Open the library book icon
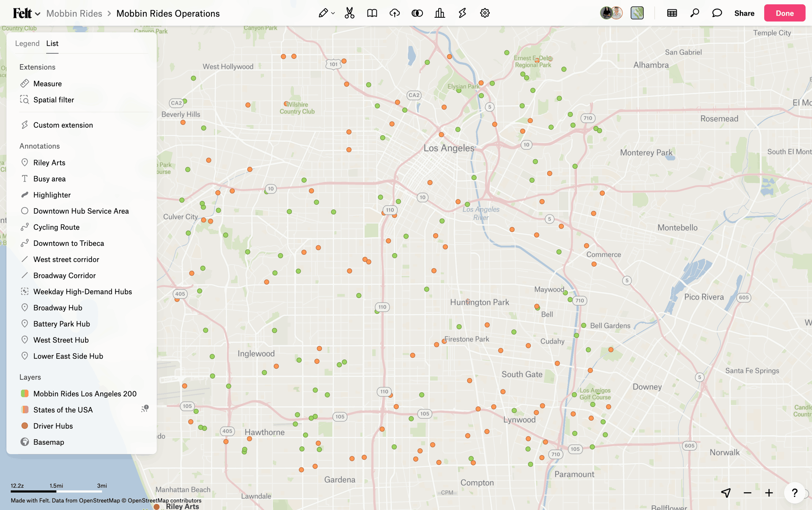Screen dimensions: 812x510 tap(372, 13)
